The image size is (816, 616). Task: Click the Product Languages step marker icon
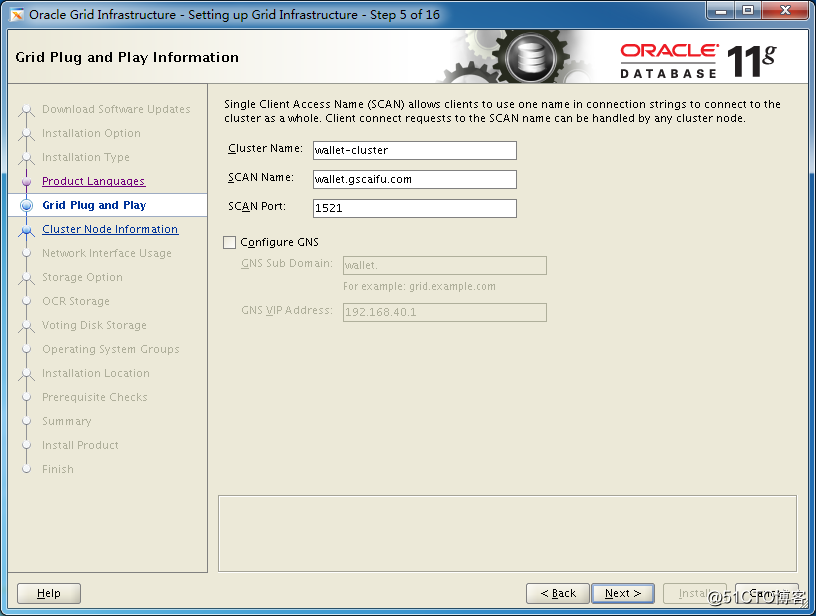click(x=27, y=182)
